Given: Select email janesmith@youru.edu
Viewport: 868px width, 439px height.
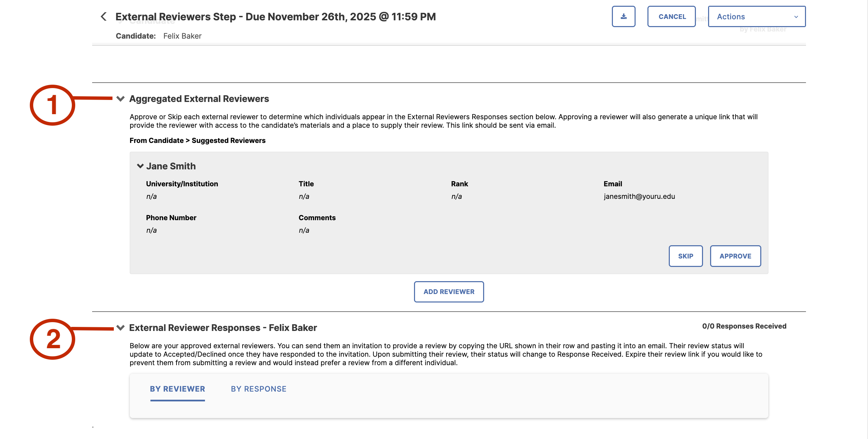Looking at the screenshot, I should (639, 196).
